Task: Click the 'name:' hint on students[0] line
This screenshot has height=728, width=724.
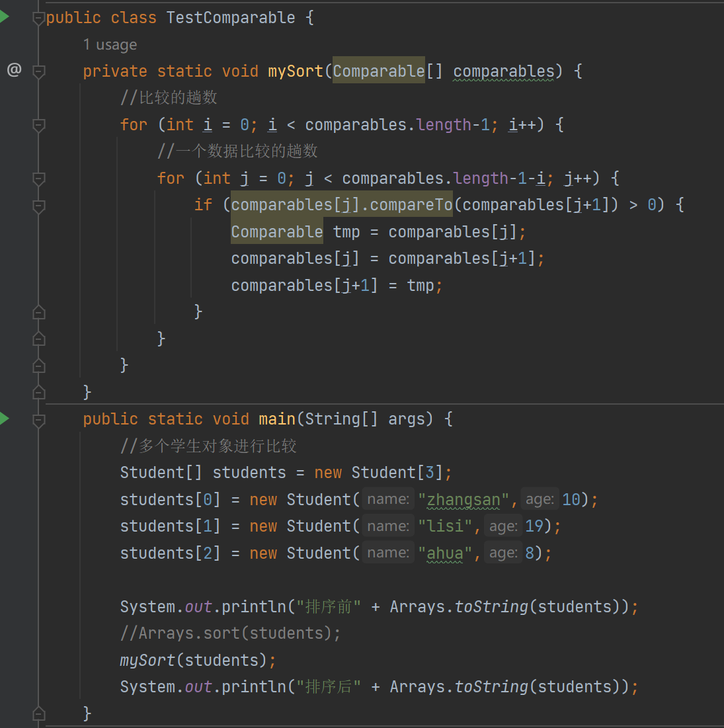Action: [388, 499]
